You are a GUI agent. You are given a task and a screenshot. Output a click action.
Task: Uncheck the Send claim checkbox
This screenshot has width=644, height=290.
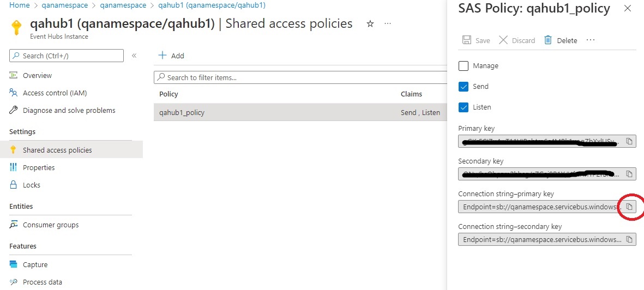coord(464,87)
